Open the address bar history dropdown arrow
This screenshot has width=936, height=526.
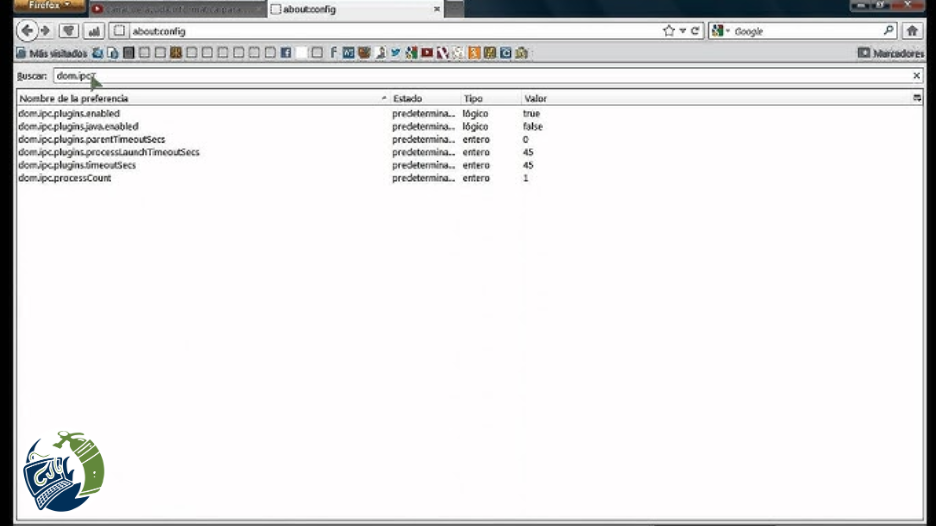point(682,31)
